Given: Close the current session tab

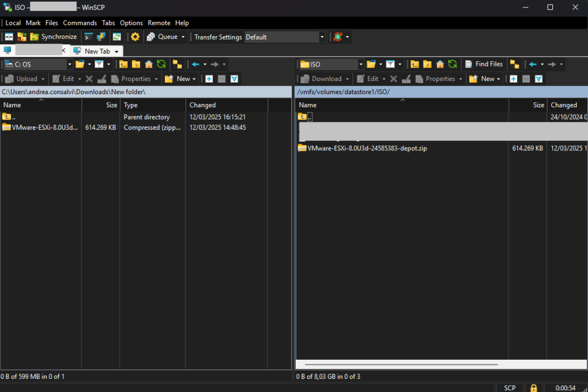Looking at the screenshot, I should tap(64, 50).
